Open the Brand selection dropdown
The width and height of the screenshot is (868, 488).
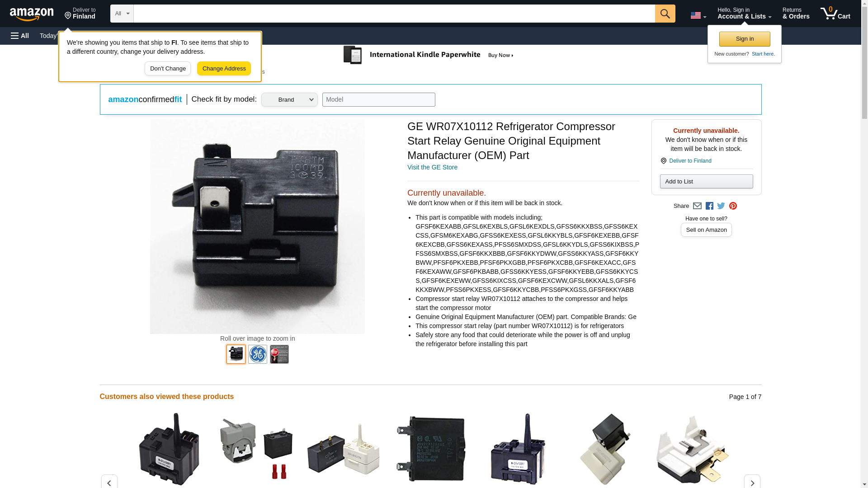click(x=289, y=100)
